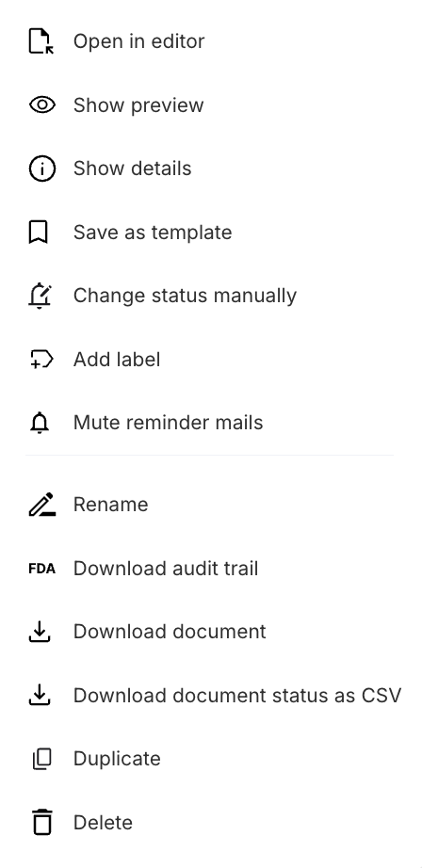Download document status as CSV
The height and width of the screenshot is (868, 422).
coord(215,696)
